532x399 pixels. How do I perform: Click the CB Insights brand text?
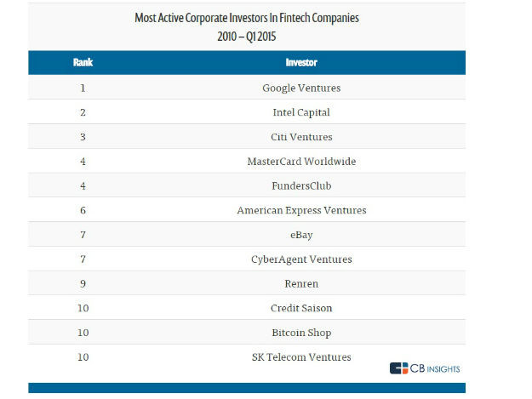(436, 368)
